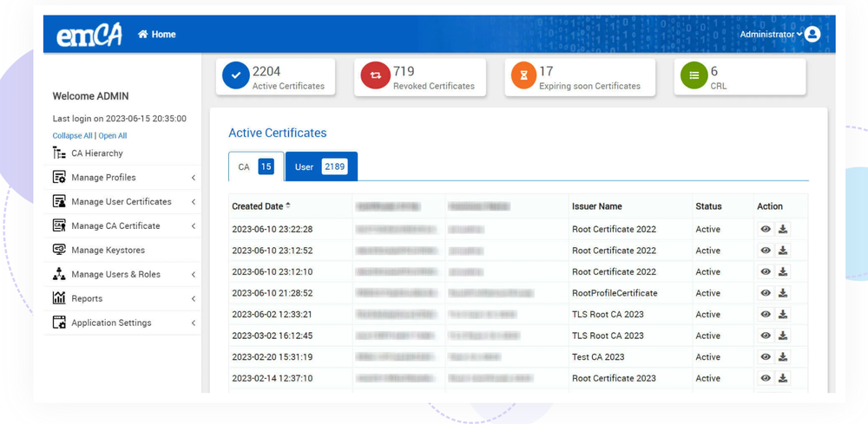Click the house icon beside Home
The image size is (868, 424).
[143, 35]
